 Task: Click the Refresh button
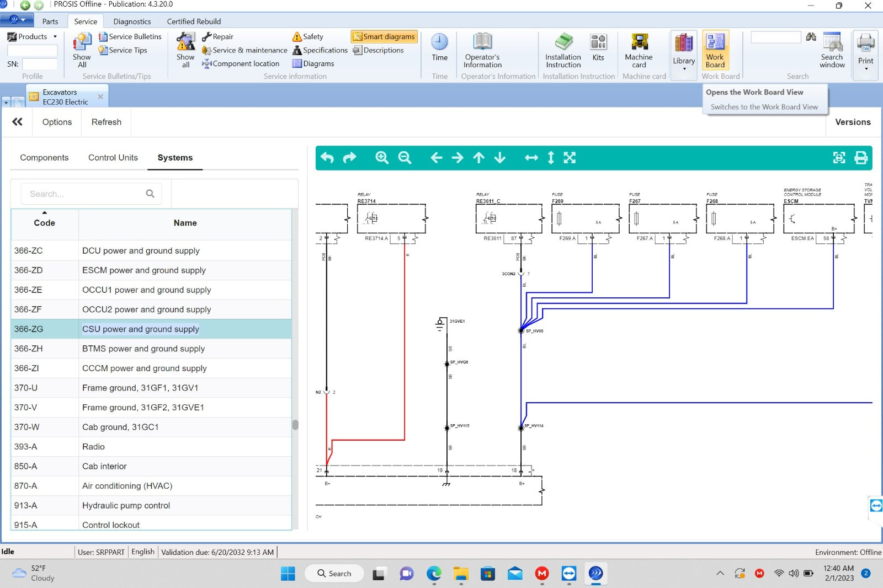[106, 122]
